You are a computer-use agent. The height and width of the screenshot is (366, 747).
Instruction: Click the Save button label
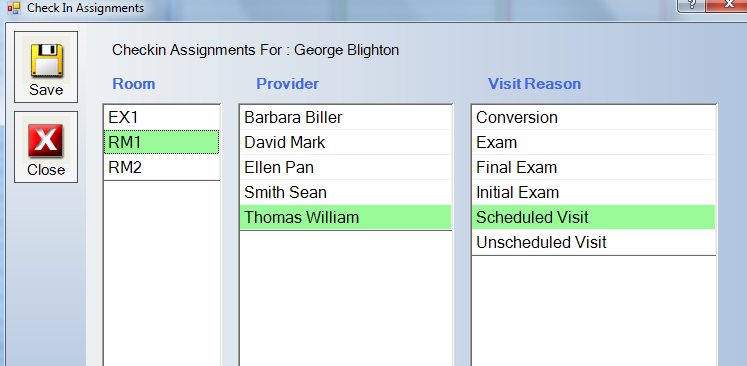pos(46,90)
